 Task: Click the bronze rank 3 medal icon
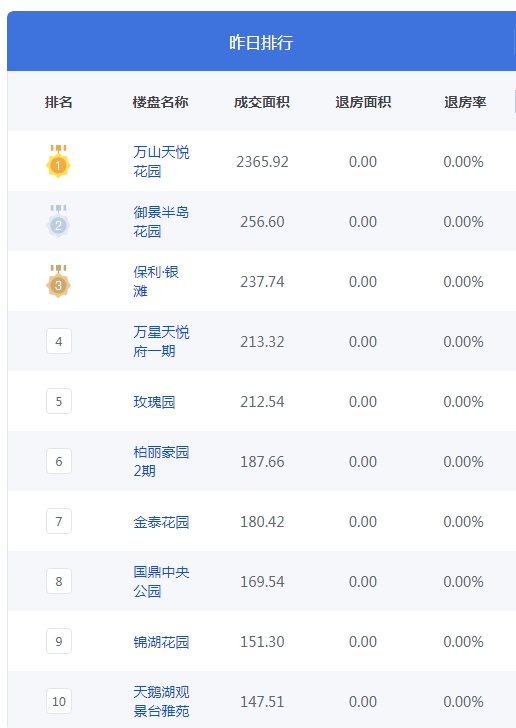[x=59, y=281]
